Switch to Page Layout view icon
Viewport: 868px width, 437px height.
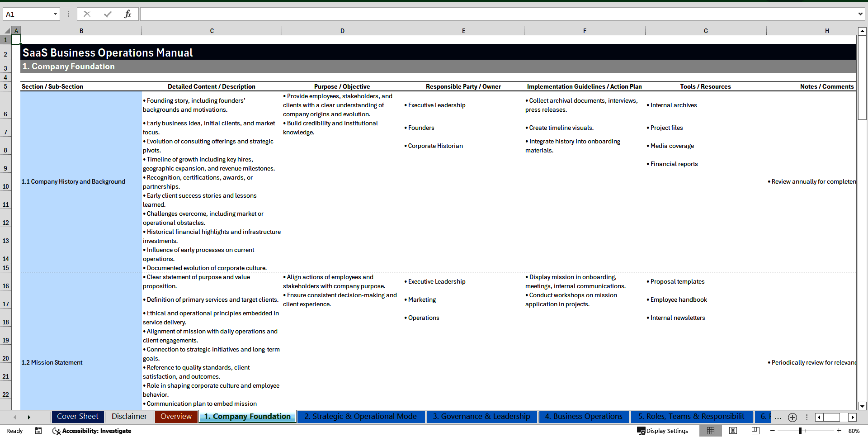click(x=733, y=431)
